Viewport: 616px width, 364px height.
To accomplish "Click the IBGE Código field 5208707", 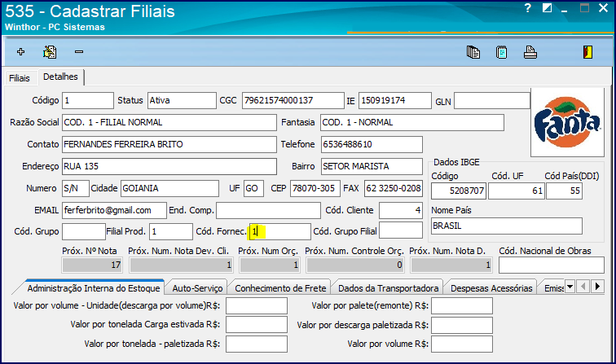I will pos(459,191).
